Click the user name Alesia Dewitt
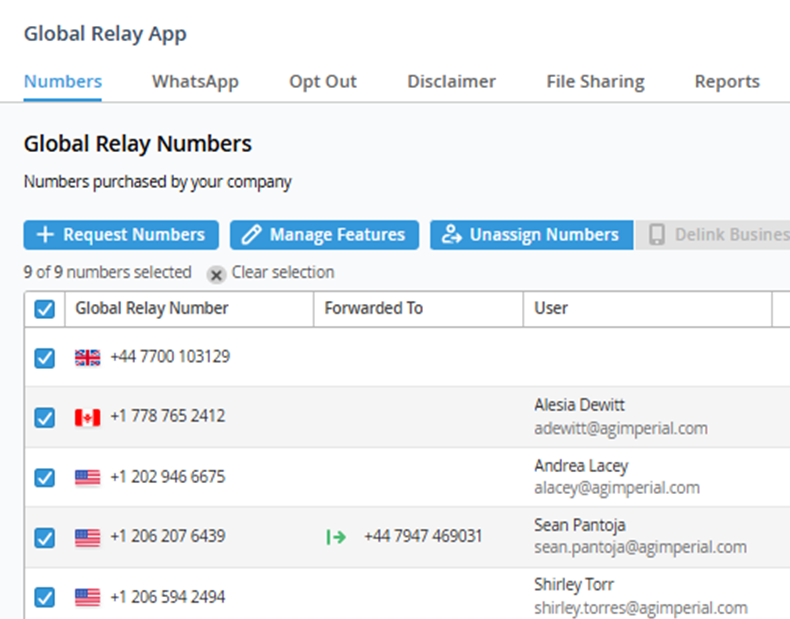 [579, 405]
